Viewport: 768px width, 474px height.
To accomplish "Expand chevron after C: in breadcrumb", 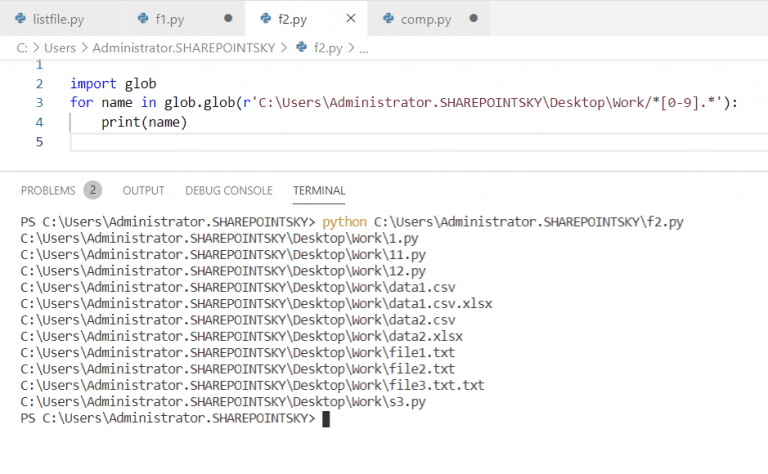I will tap(36, 48).
